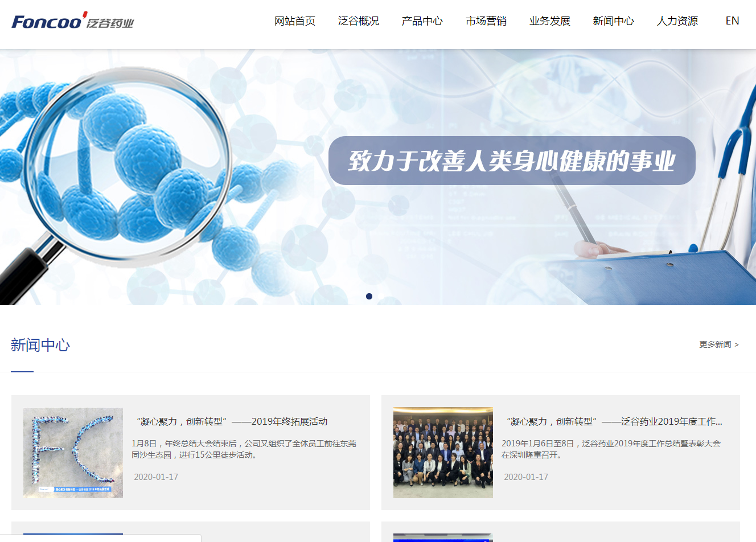The image size is (756, 542).
Task: Select 产品中心 from the navigation bar
Action: (422, 20)
